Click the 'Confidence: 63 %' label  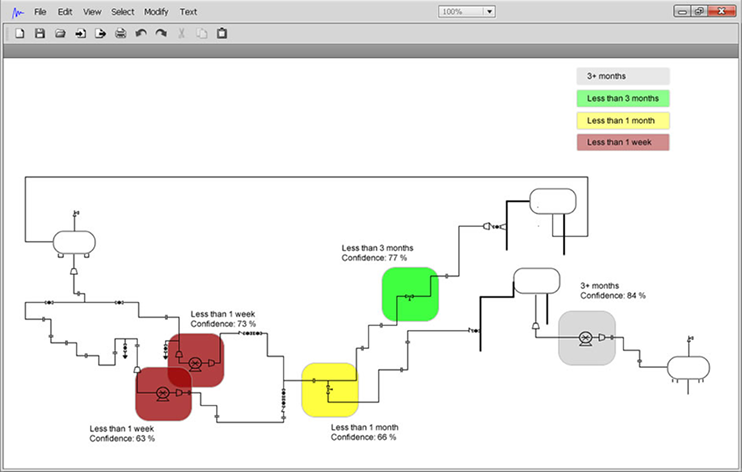(x=122, y=439)
